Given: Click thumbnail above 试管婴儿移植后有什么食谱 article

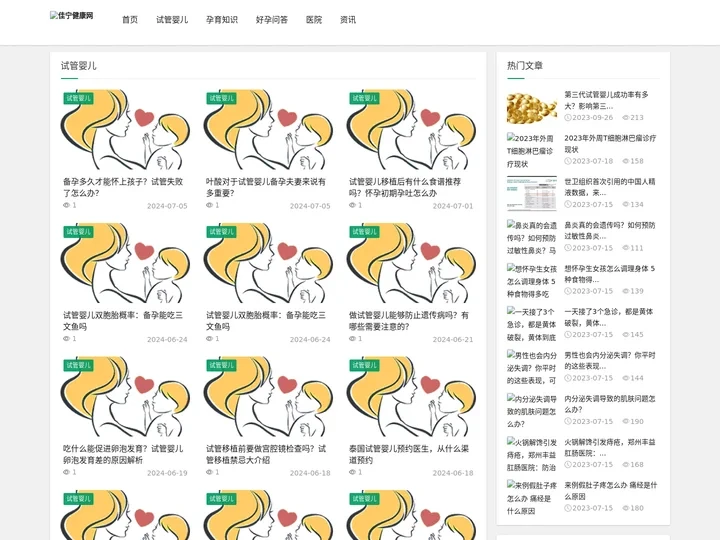Looking at the screenshot, I should (x=411, y=129).
